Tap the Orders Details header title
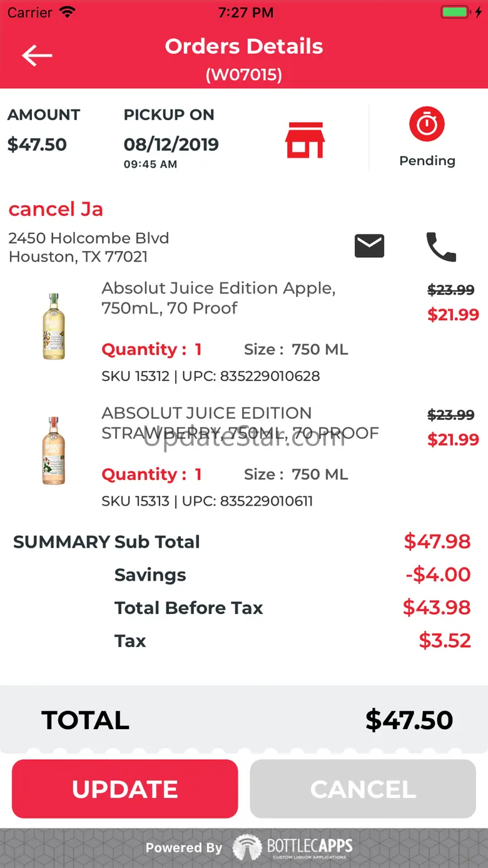Screen dimensions: 488x868 pyautogui.click(x=244, y=47)
